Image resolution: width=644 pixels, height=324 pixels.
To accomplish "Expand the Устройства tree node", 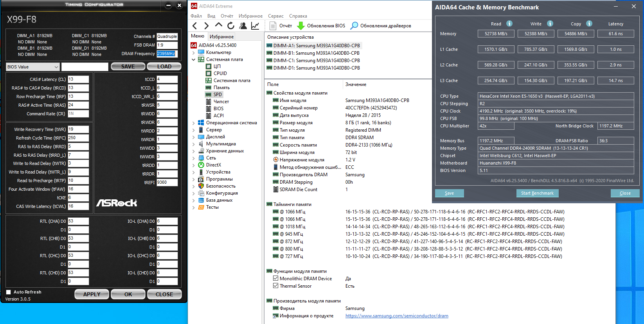I will [x=194, y=172].
